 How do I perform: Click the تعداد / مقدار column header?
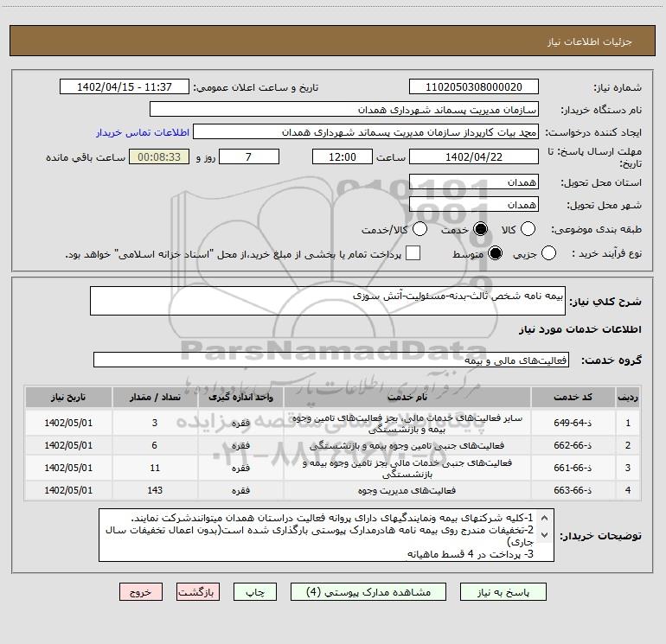click(x=155, y=398)
